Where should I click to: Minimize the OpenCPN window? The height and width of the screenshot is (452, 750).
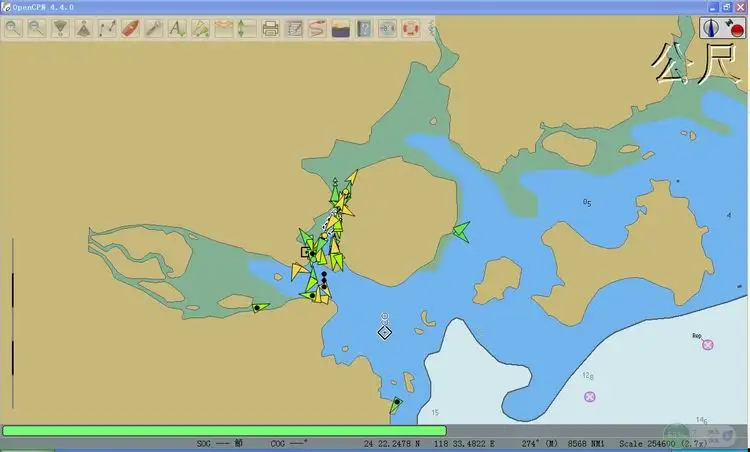(713, 7)
